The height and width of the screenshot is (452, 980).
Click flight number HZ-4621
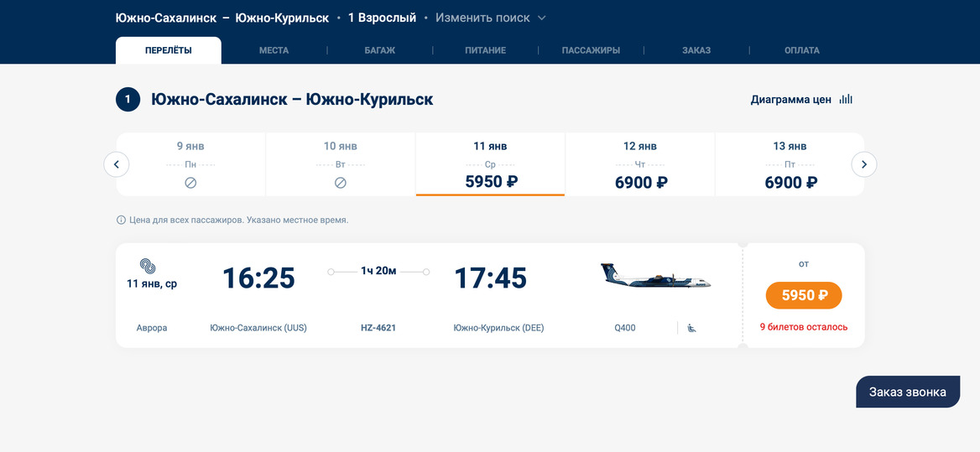(x=378, y=328)
